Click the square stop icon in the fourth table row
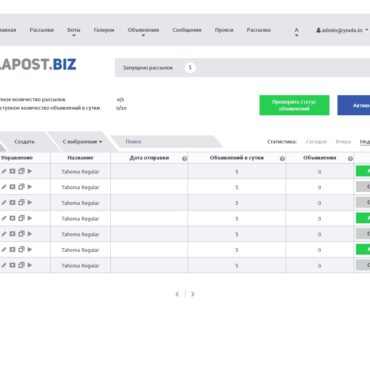The width and height of the screenshot is (370, 380). [12, 218]
